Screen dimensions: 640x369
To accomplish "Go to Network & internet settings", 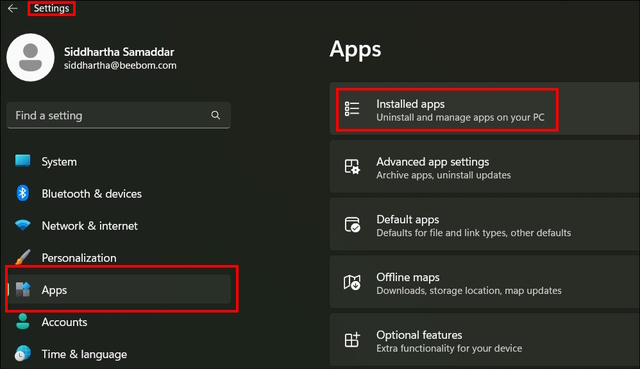I will 119,225.
